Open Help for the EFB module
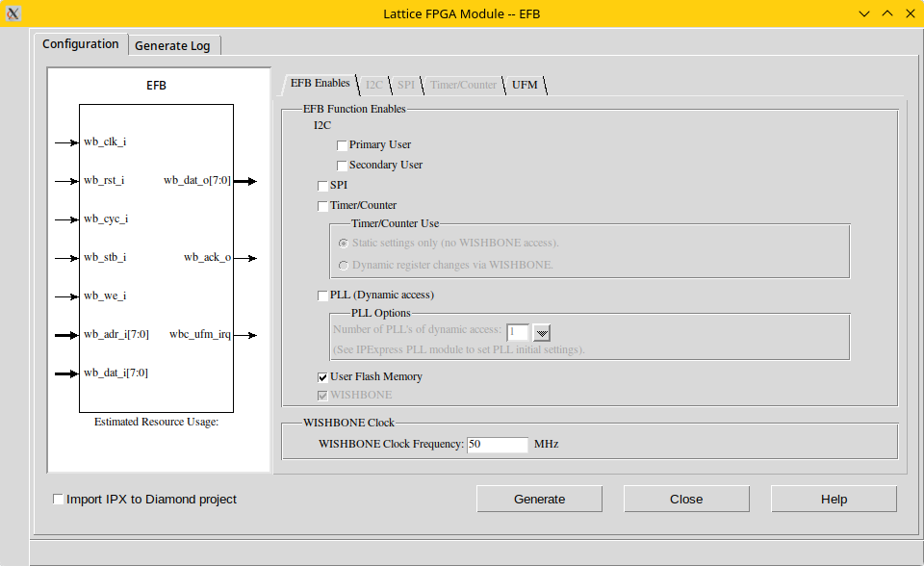The width and height of the screenshot is (924, 566). click(x=834, y=499)
